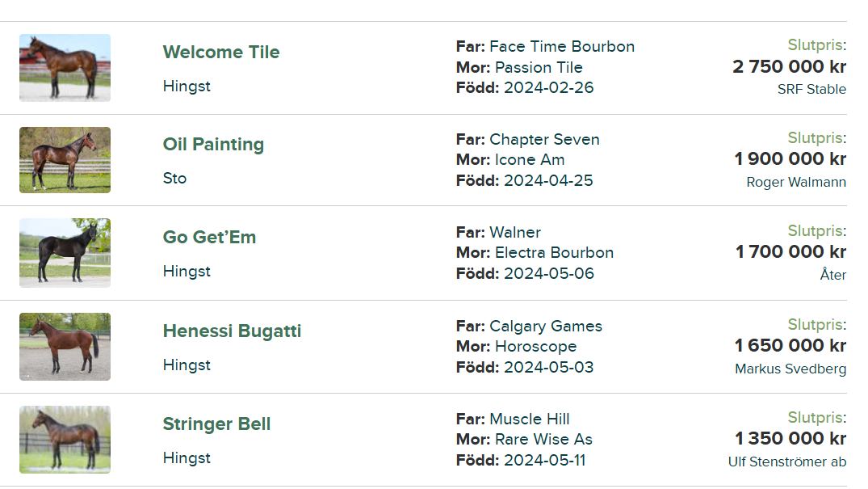The image size is (868, 489).
Task: Click the 1 350 000 kr final price
Action: [x=790, y=439]
